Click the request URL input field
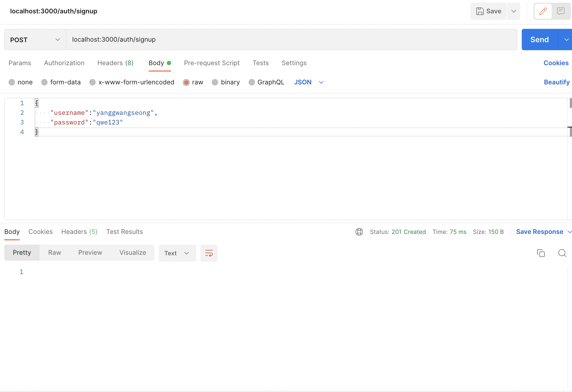This screenshot has width=572, height=392. point(291,40)
